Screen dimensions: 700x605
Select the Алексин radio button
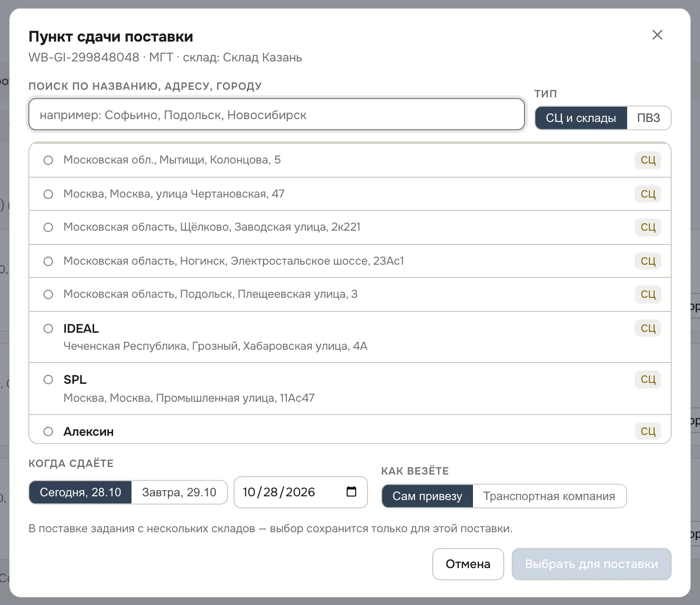pos(48,432)
